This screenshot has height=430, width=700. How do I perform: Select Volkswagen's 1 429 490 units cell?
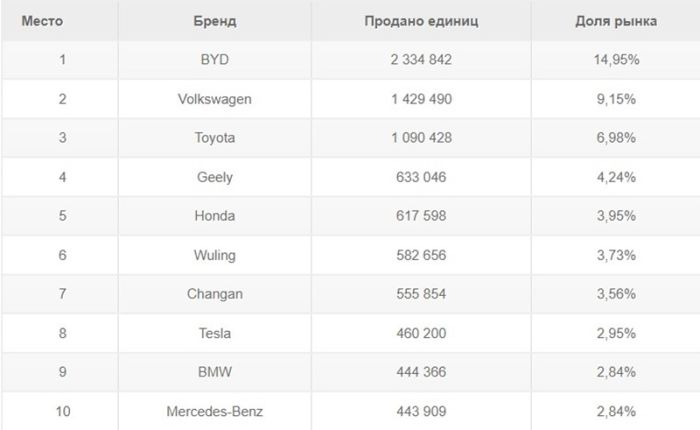click(x=421, y=99)
